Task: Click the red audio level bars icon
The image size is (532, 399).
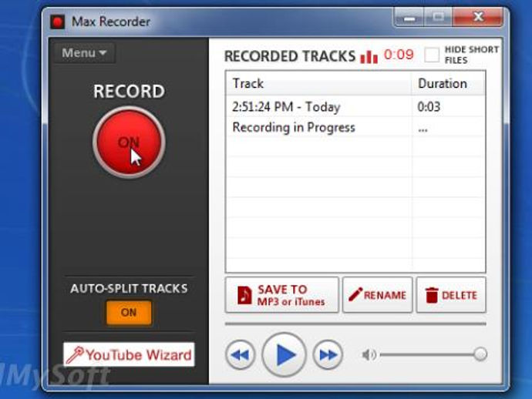Action: pyautogui.click(x=369, y=56)
